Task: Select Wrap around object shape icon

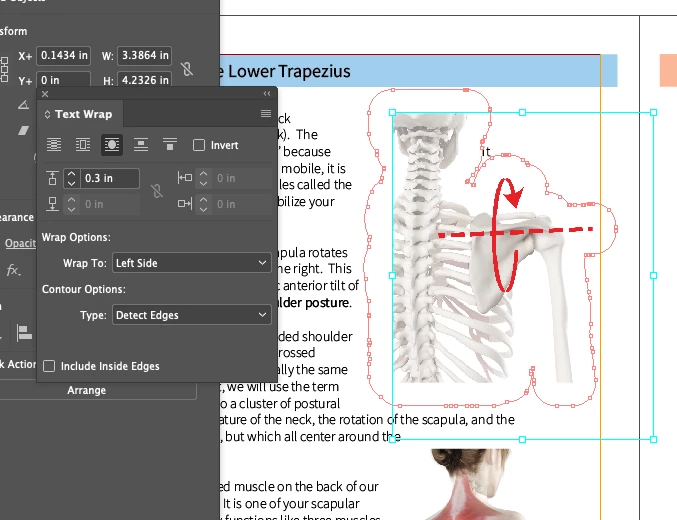Action: pos(112,145)
